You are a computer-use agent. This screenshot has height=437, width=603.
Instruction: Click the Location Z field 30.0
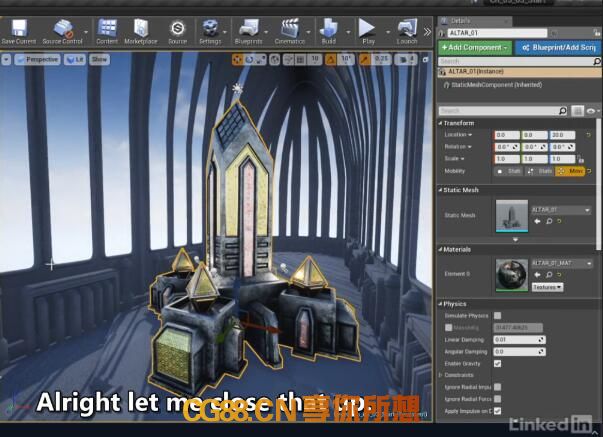point(562,135)
